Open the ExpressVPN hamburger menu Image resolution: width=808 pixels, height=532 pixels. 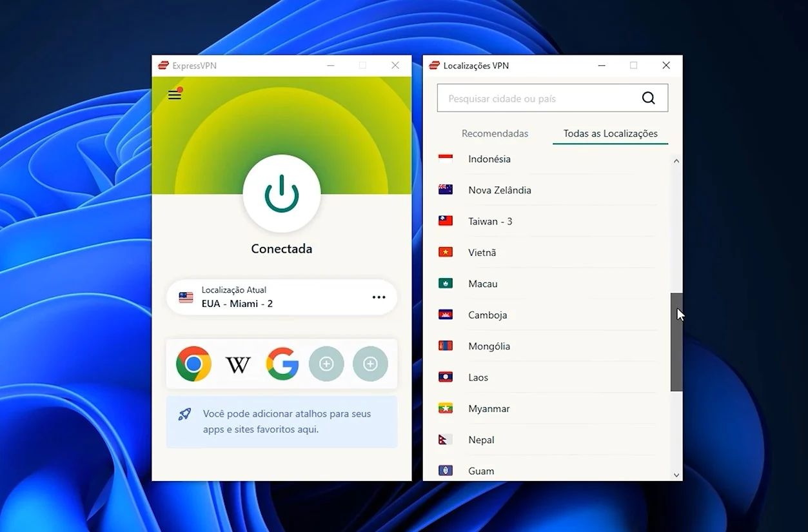(175, 95)
